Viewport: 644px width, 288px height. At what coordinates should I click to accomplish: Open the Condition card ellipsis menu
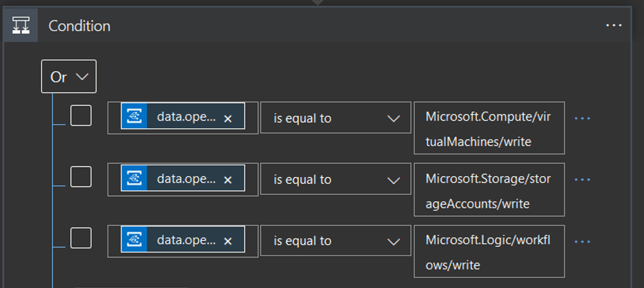[x=614, y=25]
